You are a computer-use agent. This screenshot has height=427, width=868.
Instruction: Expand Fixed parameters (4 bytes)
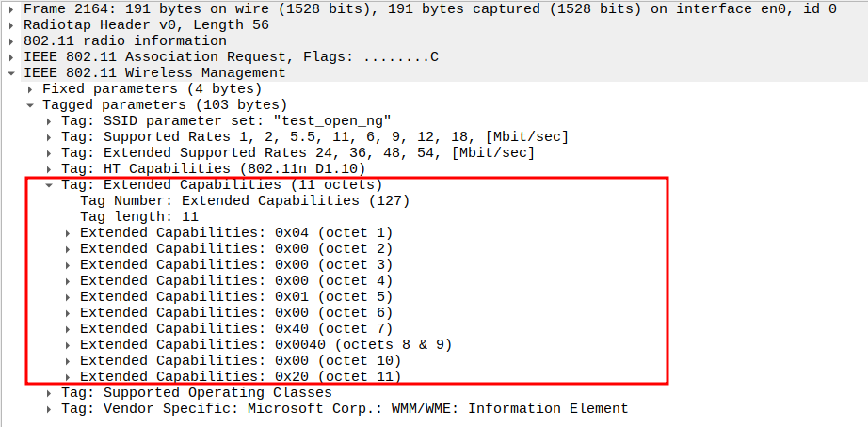click(31, 89)
